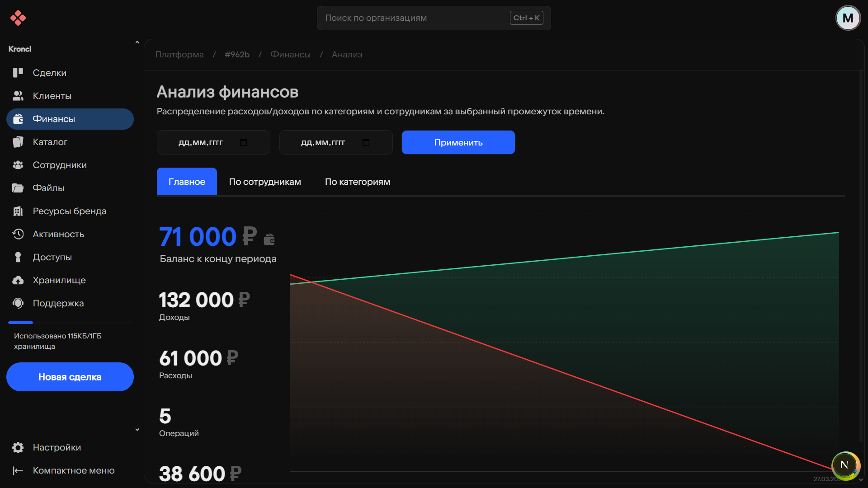The width and height of the screenshot is (868, 488).
Task: Click the Новая сделка button
Action: 70,377
